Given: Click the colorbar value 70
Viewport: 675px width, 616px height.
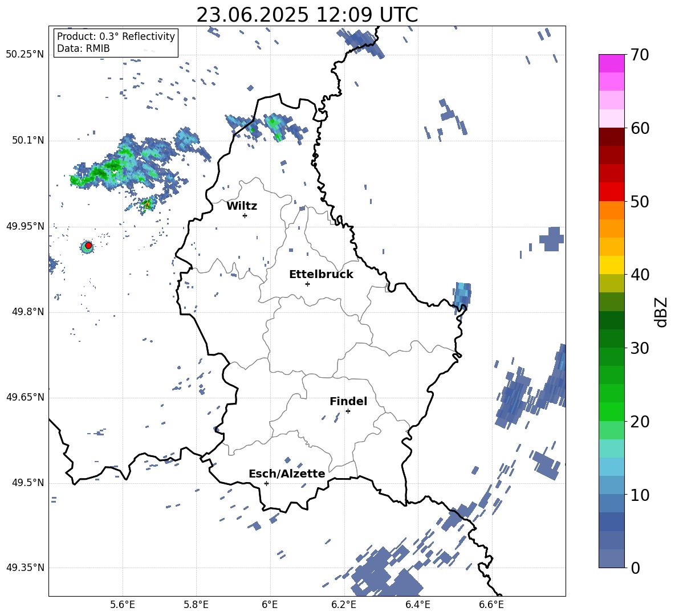Looking at the screenshot, I should click(640, 55).
